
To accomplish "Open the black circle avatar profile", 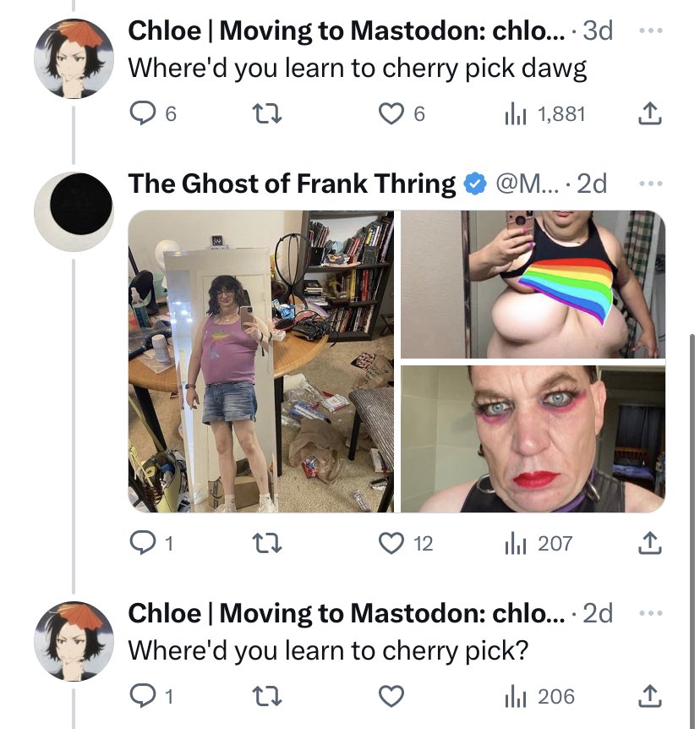I will [74, 211].
